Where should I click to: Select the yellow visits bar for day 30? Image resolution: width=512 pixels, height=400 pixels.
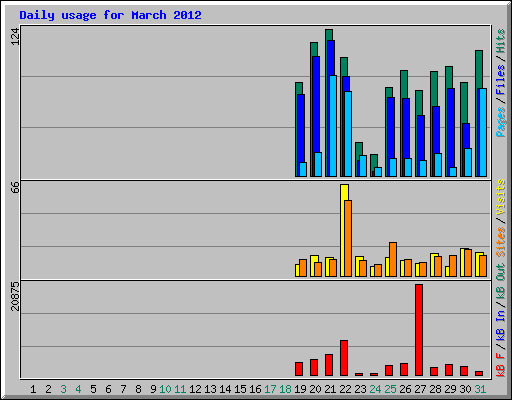[463, 262]
